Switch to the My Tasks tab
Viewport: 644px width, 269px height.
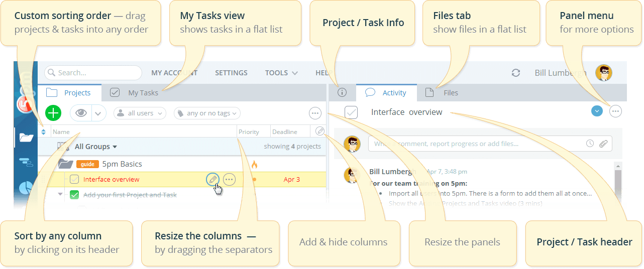(x=142, y=92)
